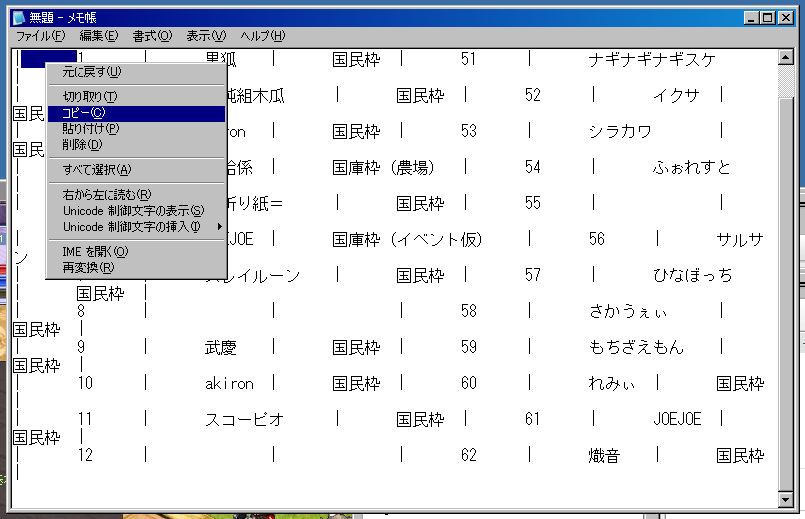Toggle 右から左に読む(R) option
This screenshot has height=519, width=805.
[x=136, y=195]
